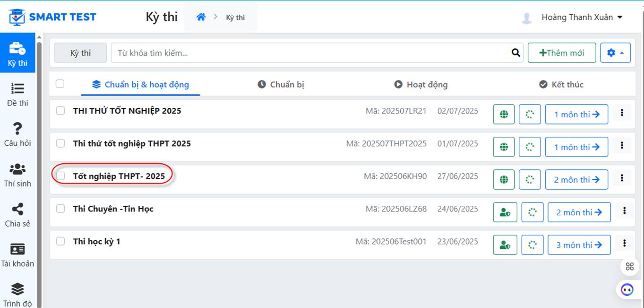Click spinner icon for THI THỬ TỐT NGHIỆP 2025
The image size is (644, 308).
tap(530, 114)
